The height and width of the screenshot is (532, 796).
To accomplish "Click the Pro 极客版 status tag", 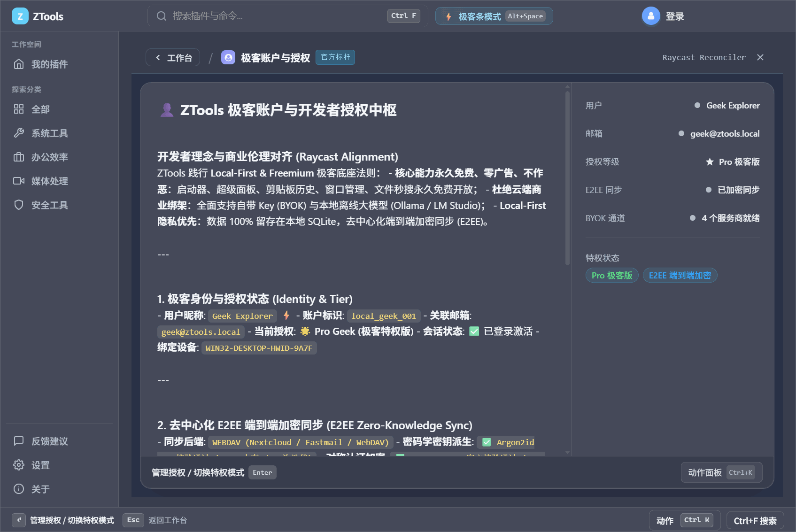I will 612,275.
